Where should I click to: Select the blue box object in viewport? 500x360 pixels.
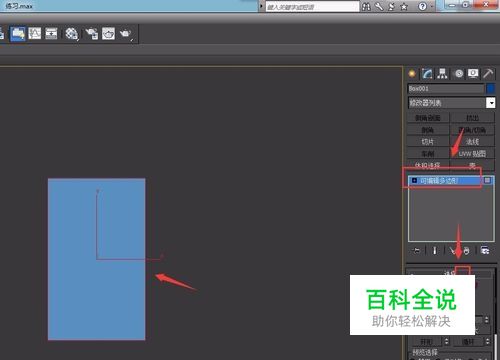96,259
